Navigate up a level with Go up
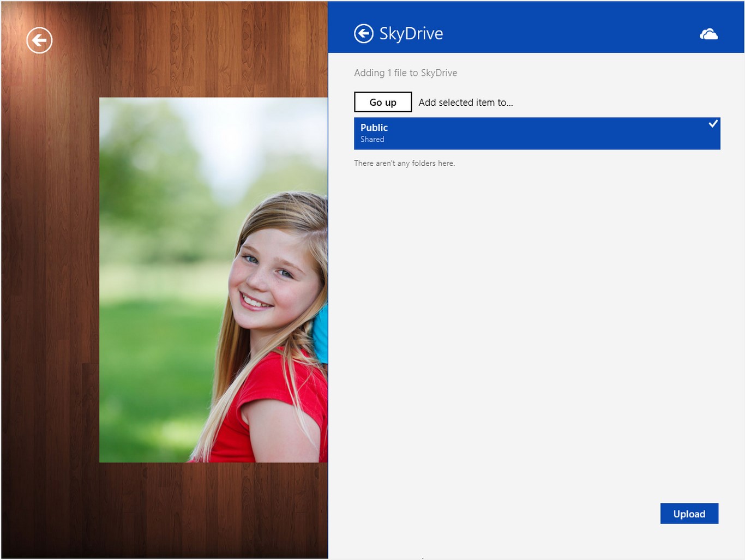The height and width of the screenshot is (560, 745). [382, 102]
